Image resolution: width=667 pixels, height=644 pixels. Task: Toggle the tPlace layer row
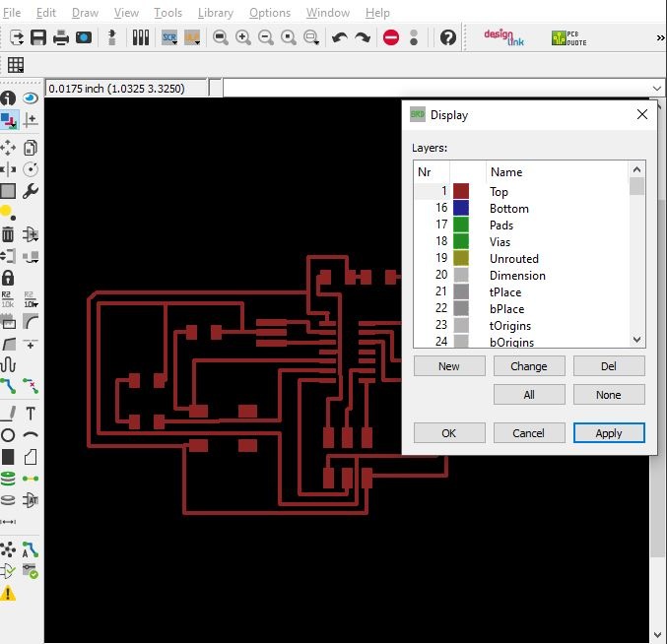coord(520,292)
